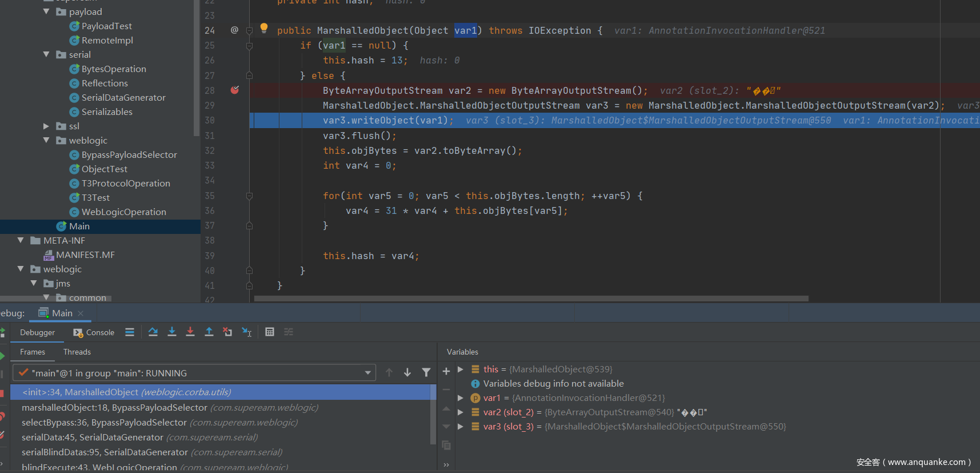Add a new watch with plus icon

coord(446,372)
